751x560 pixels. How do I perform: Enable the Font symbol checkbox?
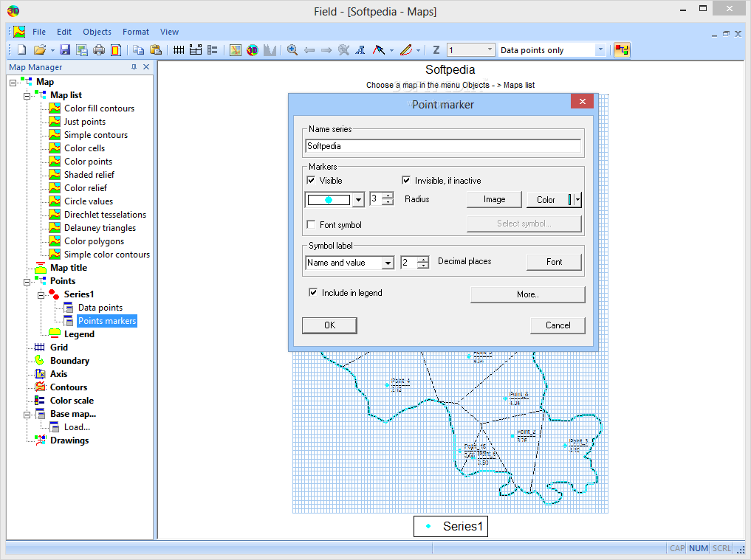[311, 224]
